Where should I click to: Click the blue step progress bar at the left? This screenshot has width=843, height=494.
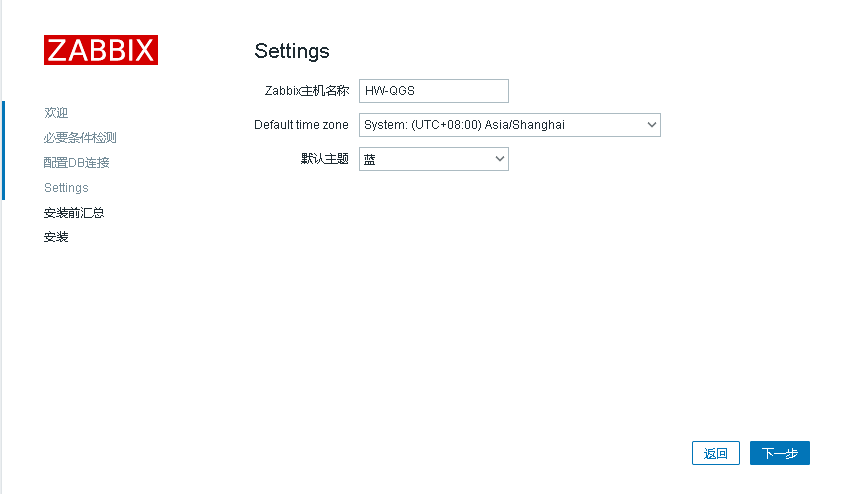coord(3,151)
